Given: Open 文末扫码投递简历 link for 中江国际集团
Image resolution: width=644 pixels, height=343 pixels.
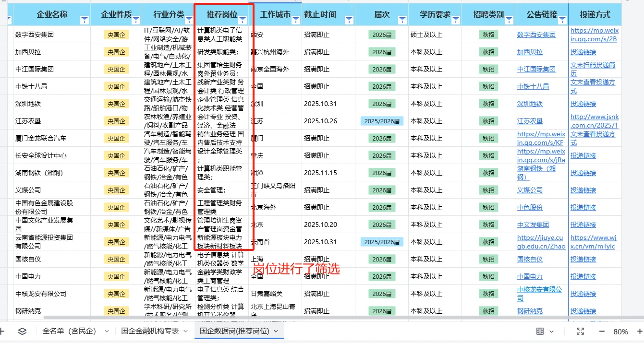Looking at the screenshot, I should (593, 69).
